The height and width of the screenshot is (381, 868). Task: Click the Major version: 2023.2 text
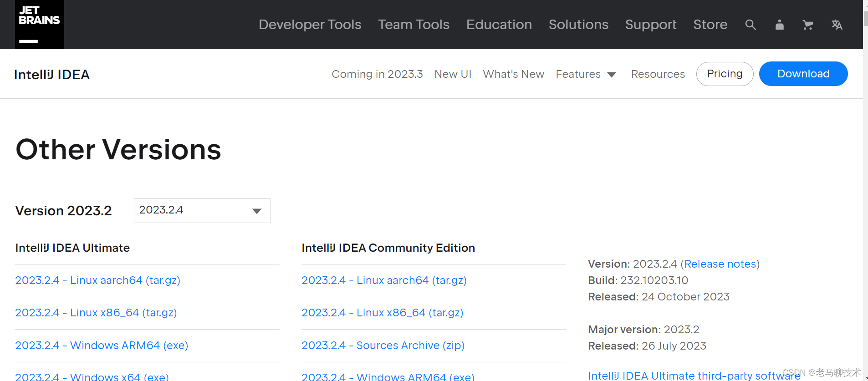tap(643, 330)
